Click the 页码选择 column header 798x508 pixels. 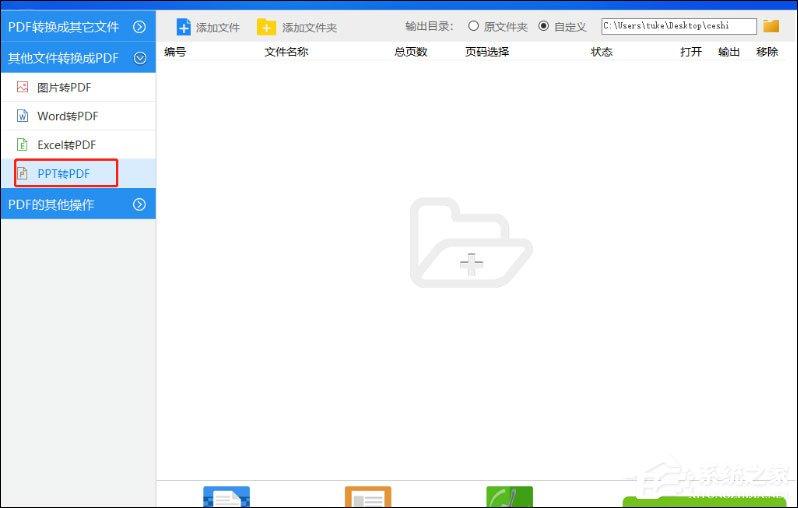click(x=487, y=51)
